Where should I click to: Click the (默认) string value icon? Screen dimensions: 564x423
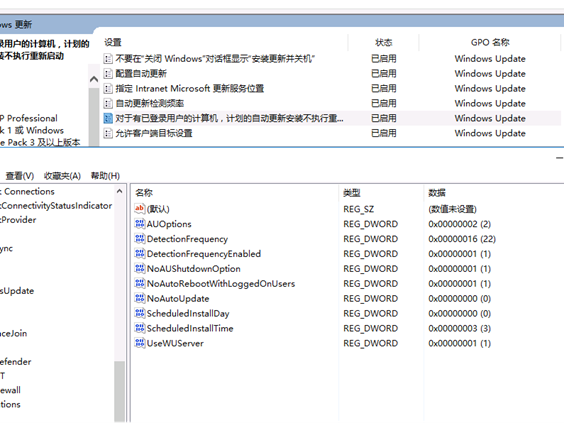(140, 209)
